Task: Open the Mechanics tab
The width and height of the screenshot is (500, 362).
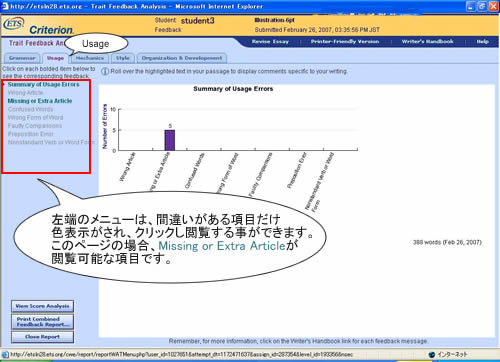Action: click(90, 58)
